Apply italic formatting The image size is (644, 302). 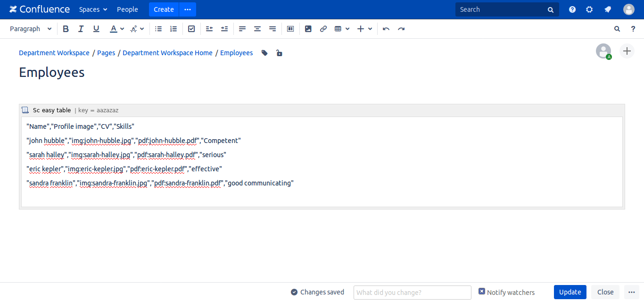[x=81, y=29]
